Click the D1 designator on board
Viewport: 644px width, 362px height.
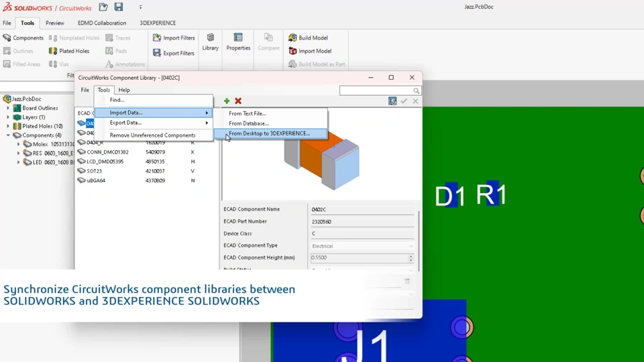coord(450,195)
